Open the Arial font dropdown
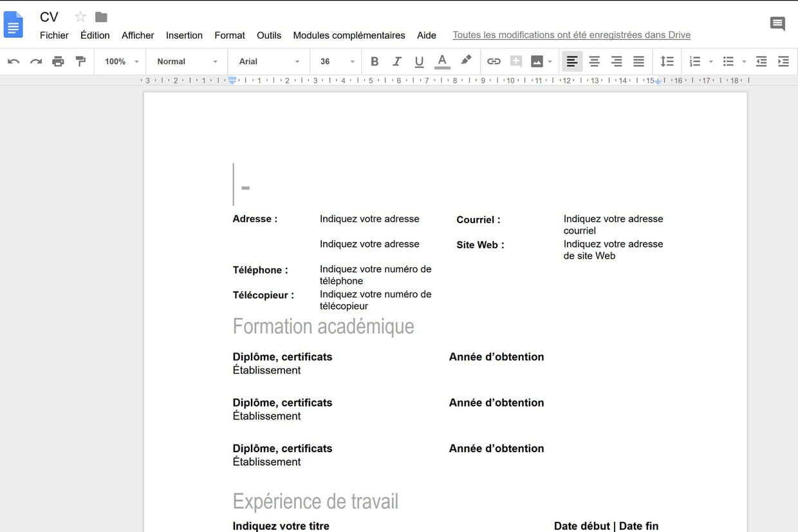Image resolution: width=798 pixels, height=532 pixels. [x=269, y=62]
